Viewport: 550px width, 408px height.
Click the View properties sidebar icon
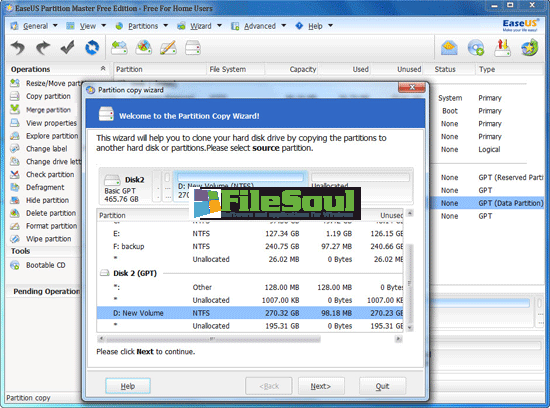(15, 123)
